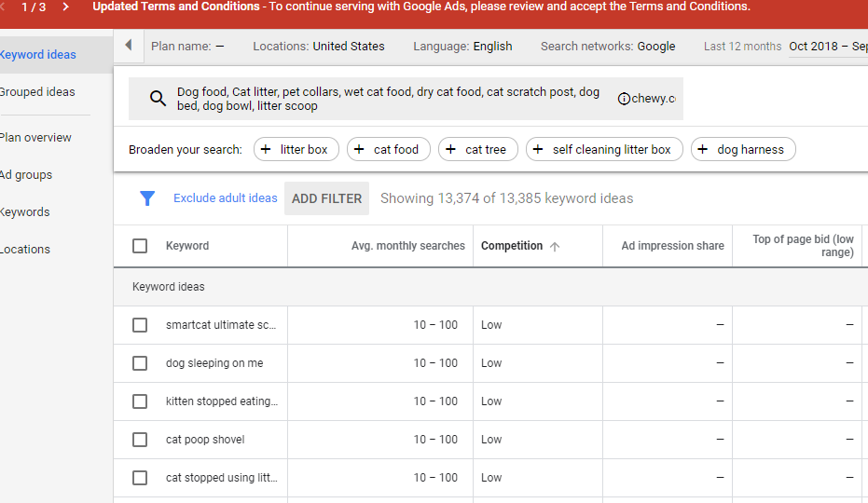Click Low competition in dog sleeping row
Screen dimensions: 868x503
tap(491, 363)
